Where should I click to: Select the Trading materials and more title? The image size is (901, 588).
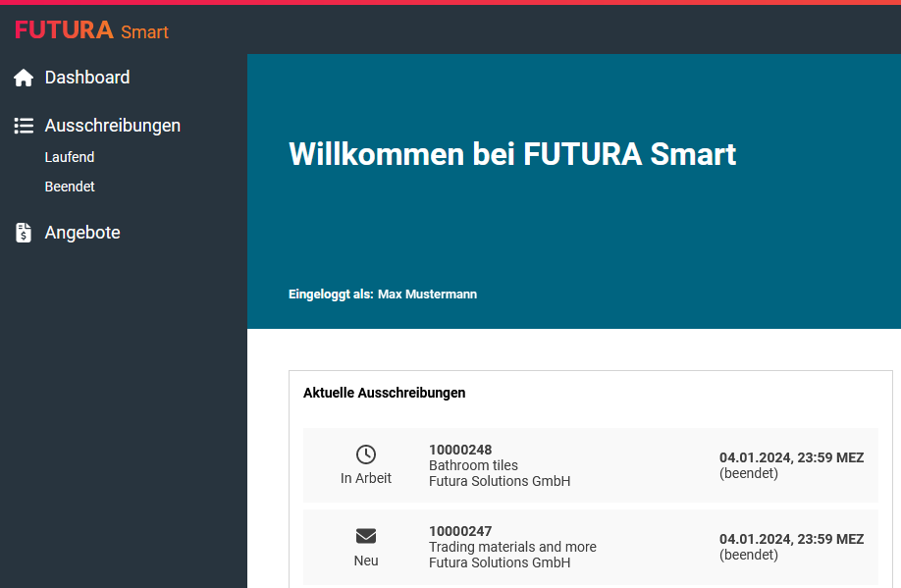(512, 547)
